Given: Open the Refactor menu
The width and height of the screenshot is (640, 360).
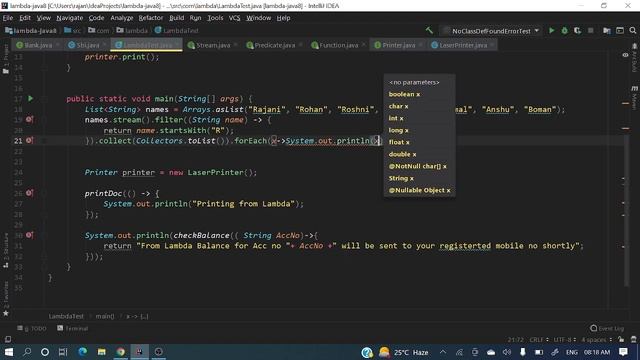Looking at the screenshot, I should [151, 18].
